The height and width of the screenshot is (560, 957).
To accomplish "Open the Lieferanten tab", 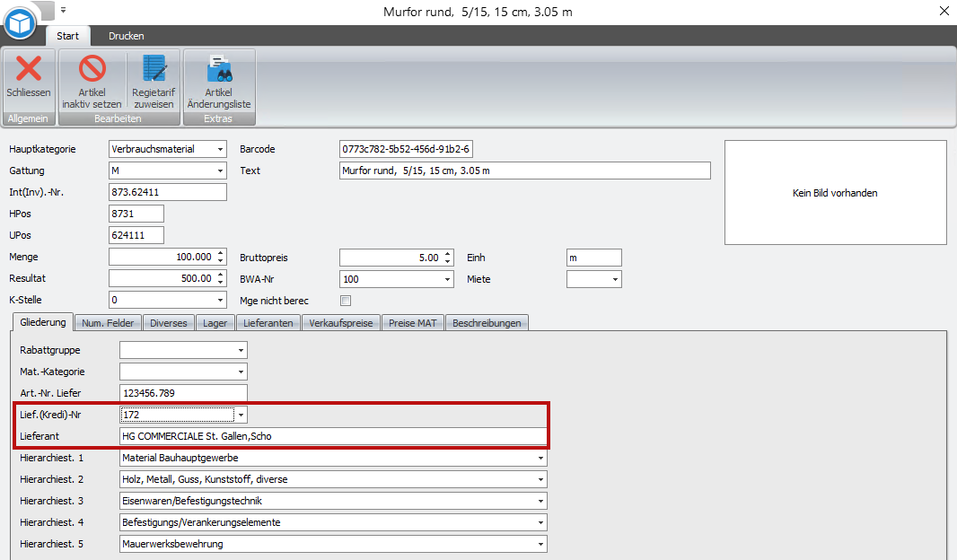I will (x=268, y=323).
